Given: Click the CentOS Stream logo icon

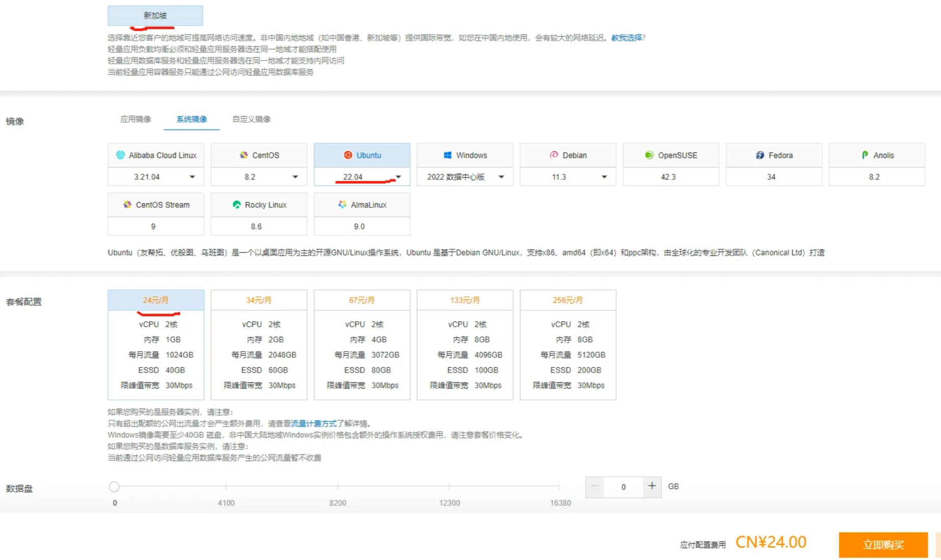Looking at the screenshot, I should [x=127, y=204].
